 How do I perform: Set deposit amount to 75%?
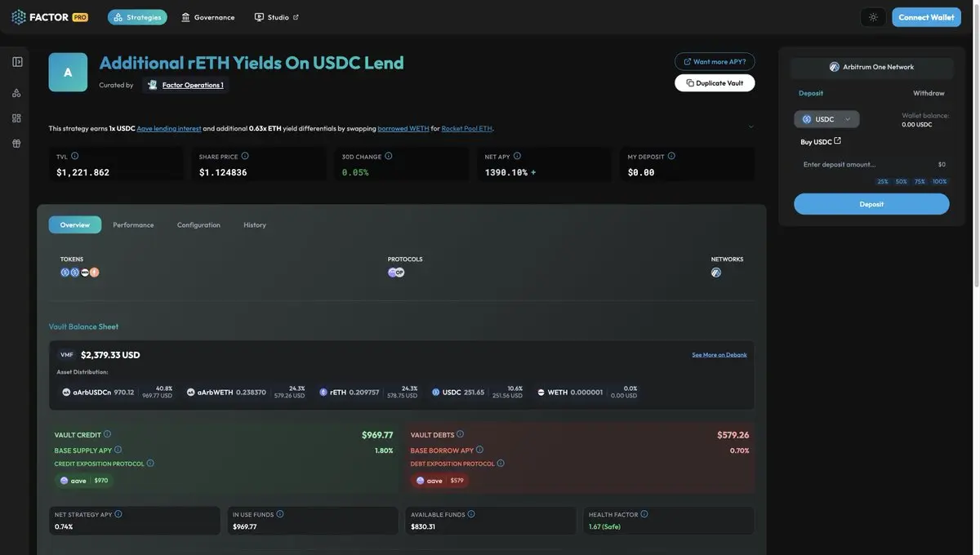pyautogui.click(x=920, y=181)
